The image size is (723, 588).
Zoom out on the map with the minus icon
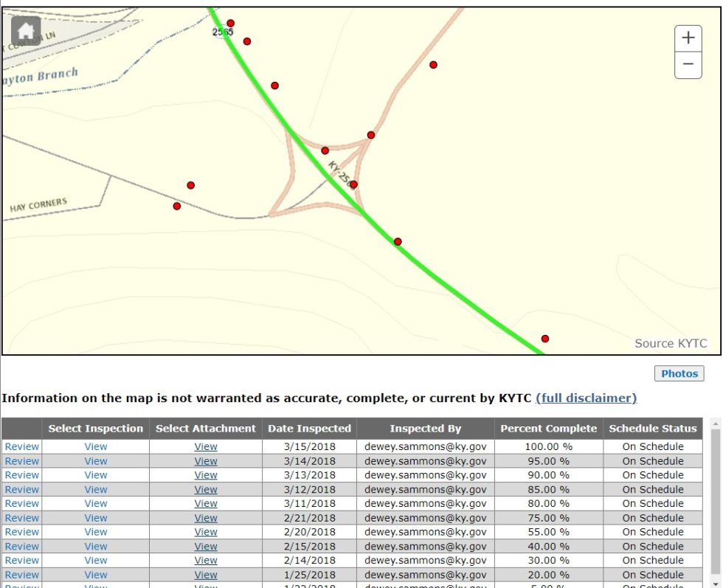click(x=688, y=65)
